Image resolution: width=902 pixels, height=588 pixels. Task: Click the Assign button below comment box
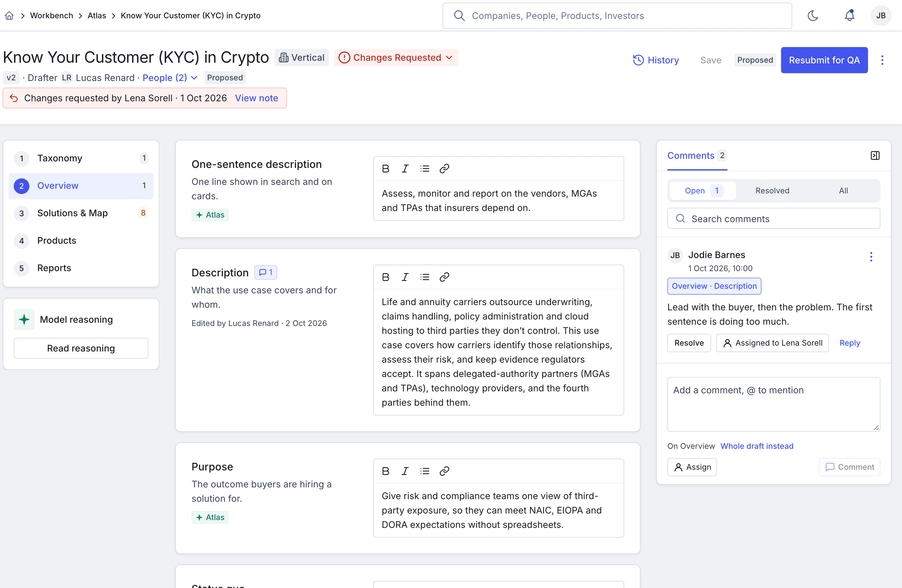tap(692, 467)
